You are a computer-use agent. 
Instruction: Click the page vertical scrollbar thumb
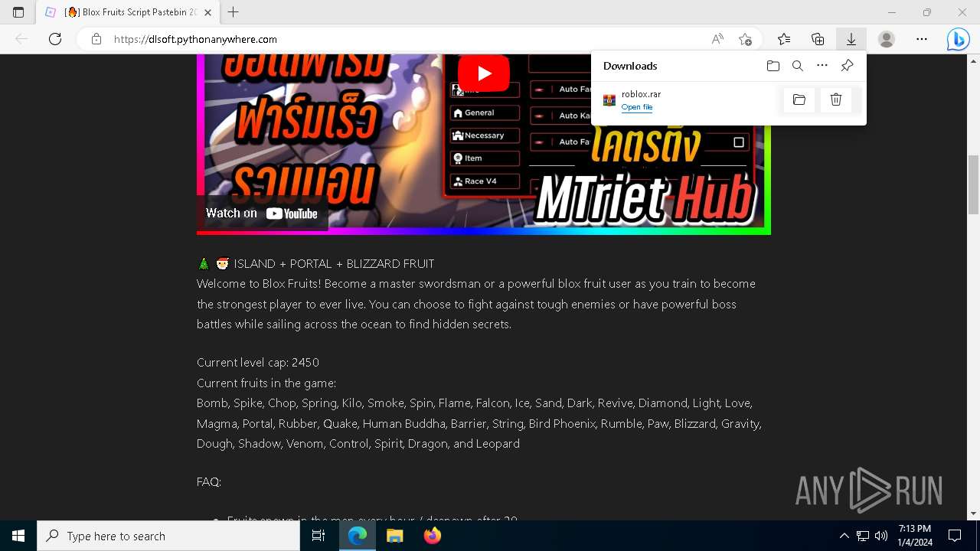(x=973, y=184)
